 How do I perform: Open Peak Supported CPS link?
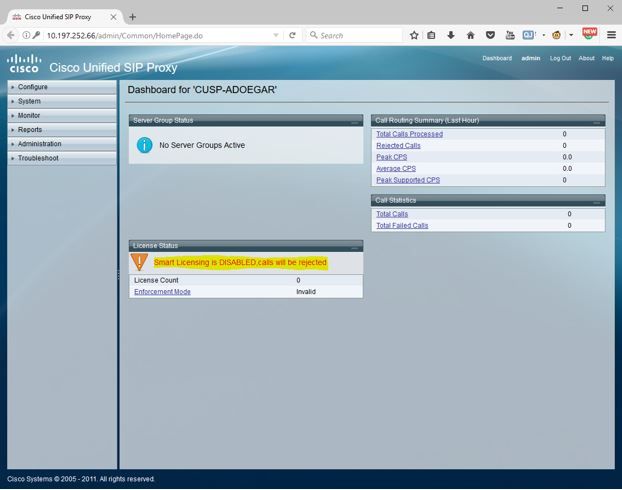(408, 180)
